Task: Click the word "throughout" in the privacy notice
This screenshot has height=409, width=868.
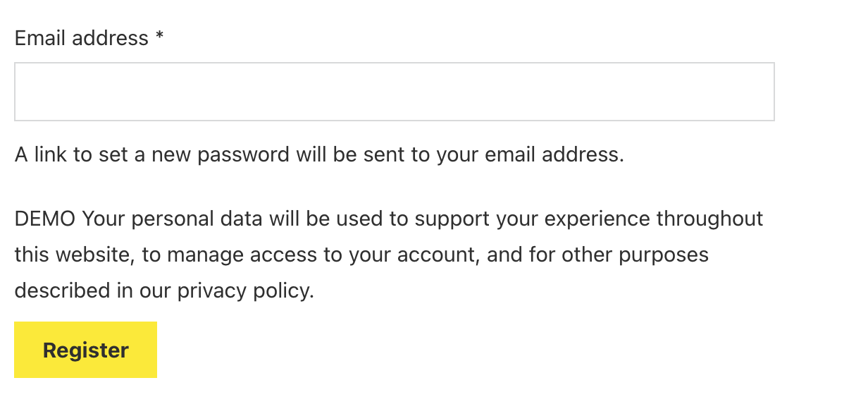Action: pyautogui.click(x=709, y=219)
